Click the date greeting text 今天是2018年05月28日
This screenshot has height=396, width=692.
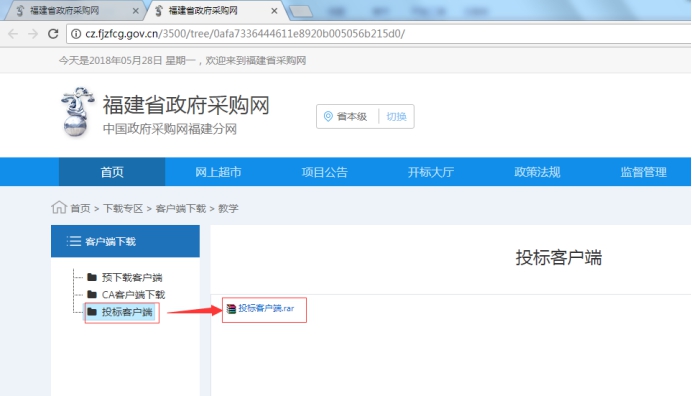click(x=111, y=60)
